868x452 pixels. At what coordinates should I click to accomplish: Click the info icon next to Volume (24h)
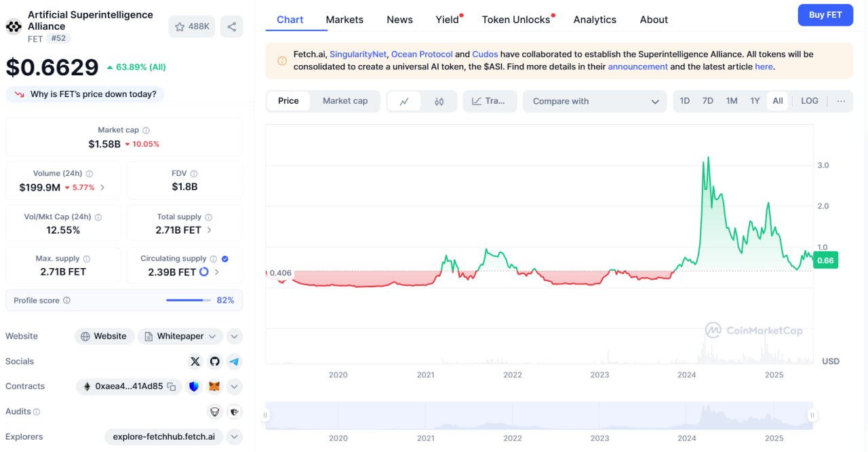click(x=90, y=174)
